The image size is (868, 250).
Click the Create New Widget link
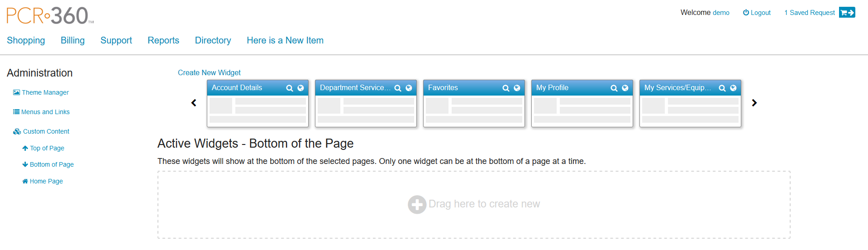pos(209,72)
